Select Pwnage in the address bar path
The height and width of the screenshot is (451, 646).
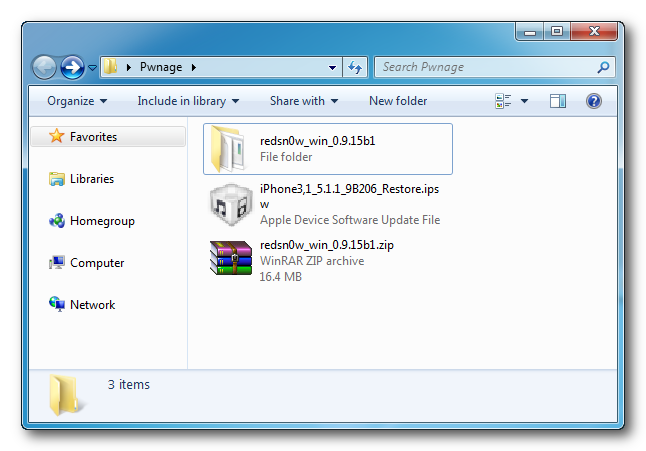[161, 67]
